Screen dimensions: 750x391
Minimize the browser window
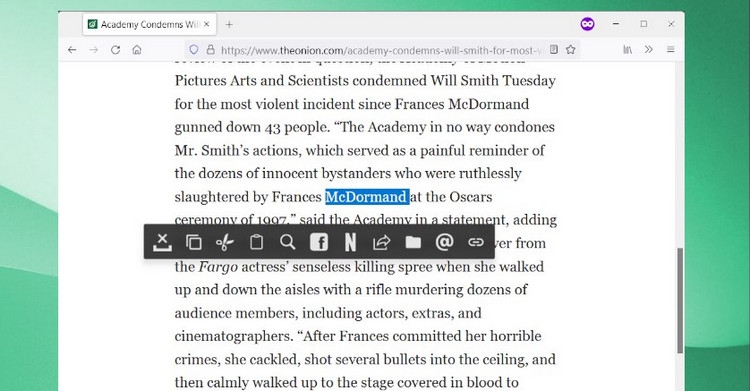616,23
